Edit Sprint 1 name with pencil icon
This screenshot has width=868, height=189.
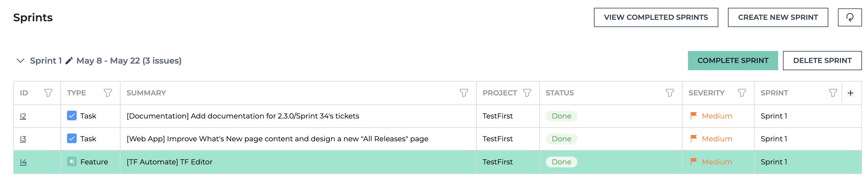pos(69,61)
